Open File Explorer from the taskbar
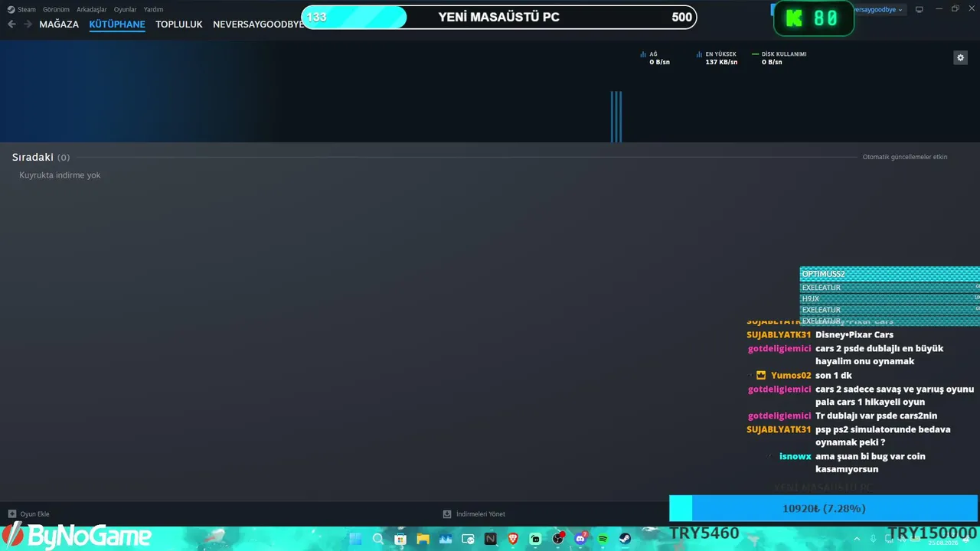This screenshot has height=551, width=980. click(x=423, y=539)
